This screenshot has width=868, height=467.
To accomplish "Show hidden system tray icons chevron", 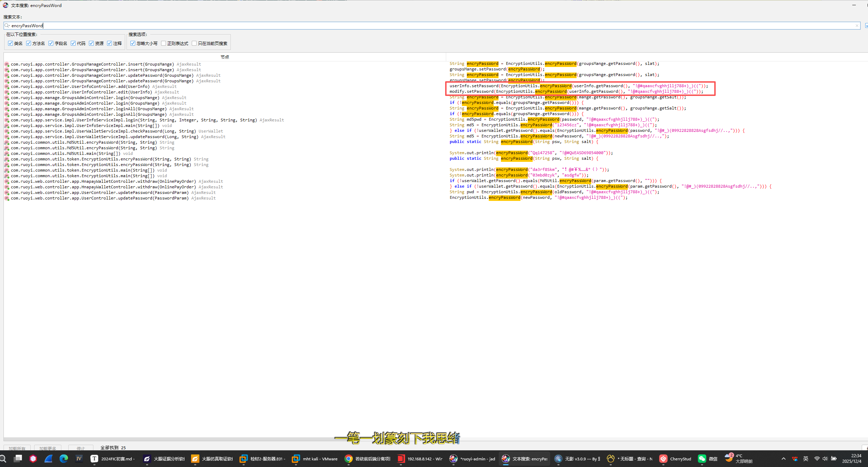I will [783, 459].
